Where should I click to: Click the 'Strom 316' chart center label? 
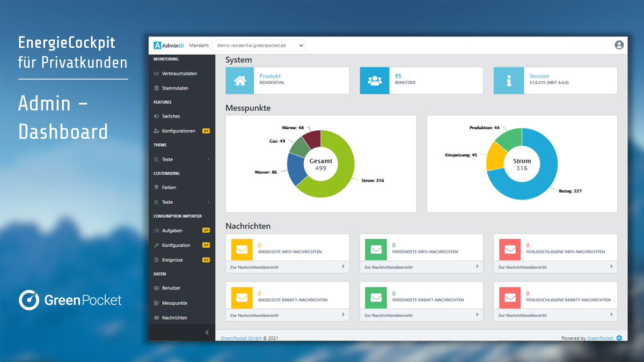click(522, 164)
